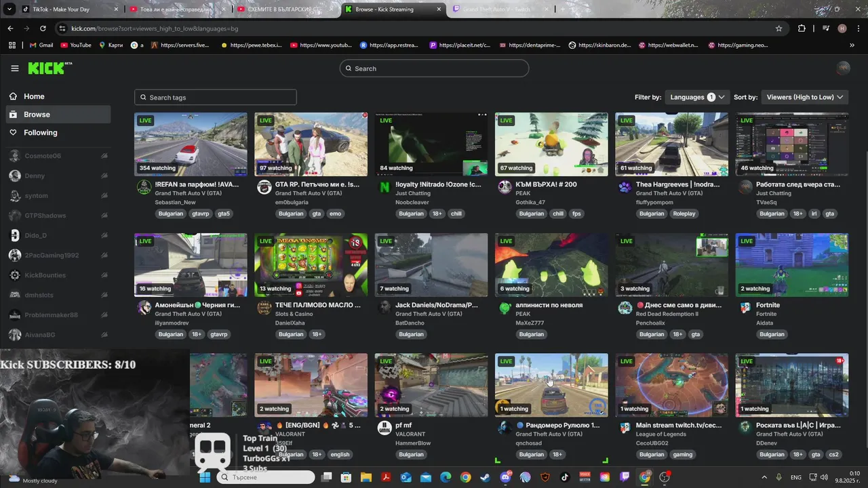The width and height of the screenshot is (868, 488).
Task: Go to Home in the sidebar
Action: point(58,96)
